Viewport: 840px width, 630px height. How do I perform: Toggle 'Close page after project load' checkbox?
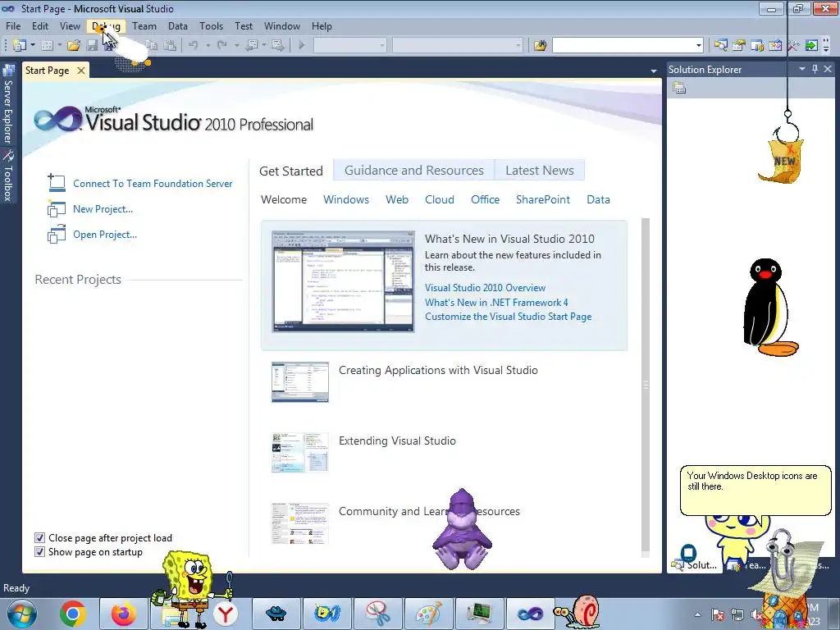(x=39, y=537)
